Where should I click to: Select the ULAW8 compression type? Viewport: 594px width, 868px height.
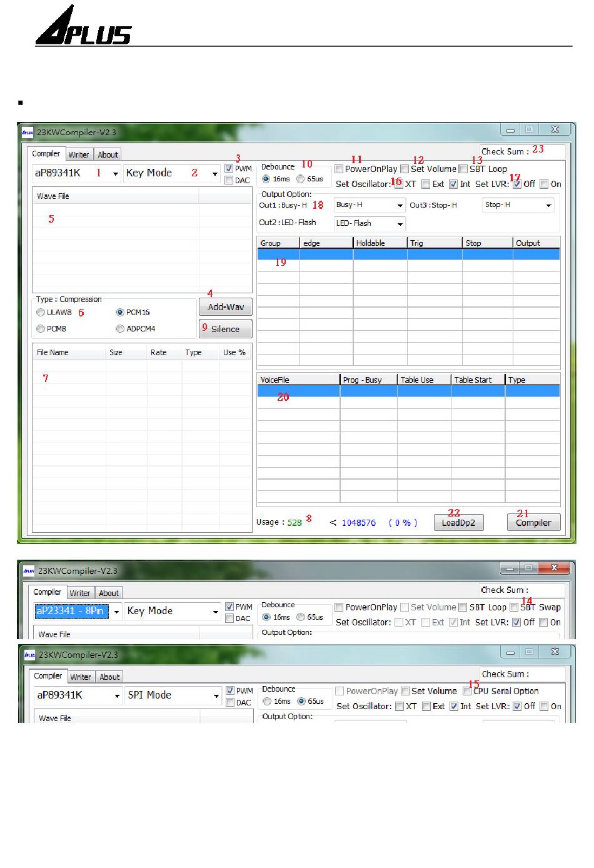[x=41, y=313]
